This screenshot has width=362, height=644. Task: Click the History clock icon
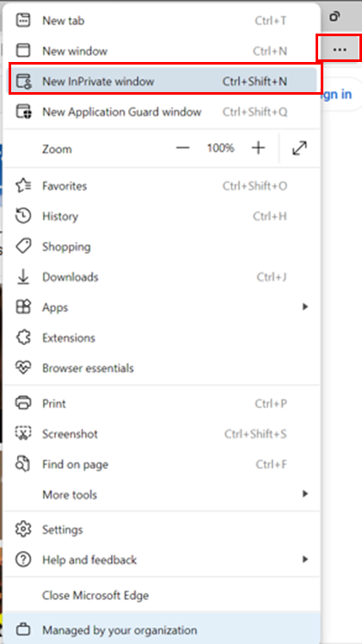click(x=23, y=216)
